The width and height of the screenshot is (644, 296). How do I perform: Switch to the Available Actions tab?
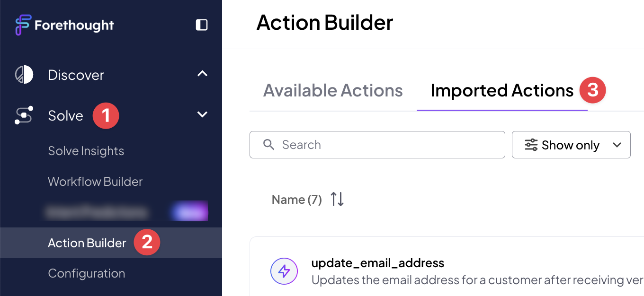pos(333,90)
